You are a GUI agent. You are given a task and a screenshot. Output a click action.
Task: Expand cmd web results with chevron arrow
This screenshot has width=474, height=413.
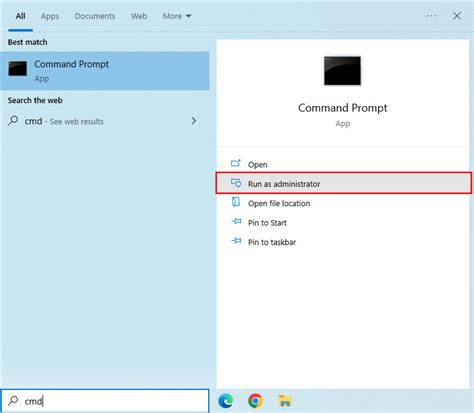point(194,121)
